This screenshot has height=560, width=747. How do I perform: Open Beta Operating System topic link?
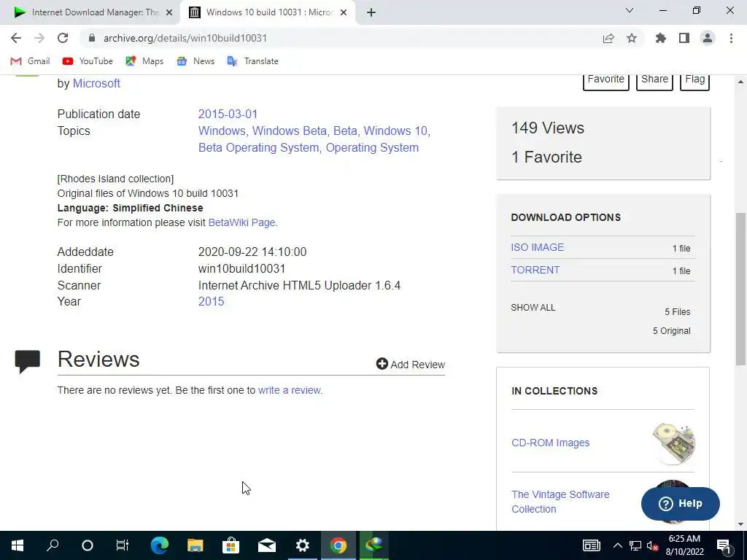click(258, 147)
